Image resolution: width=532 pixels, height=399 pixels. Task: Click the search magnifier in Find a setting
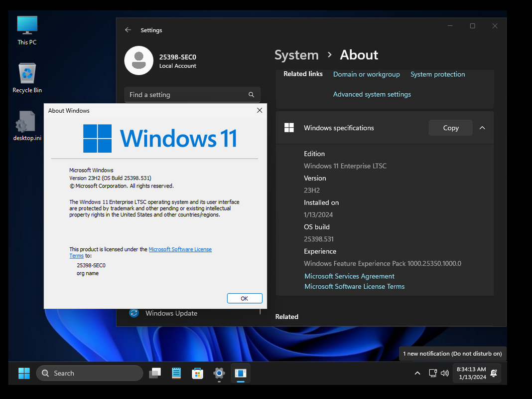point(251,95)
